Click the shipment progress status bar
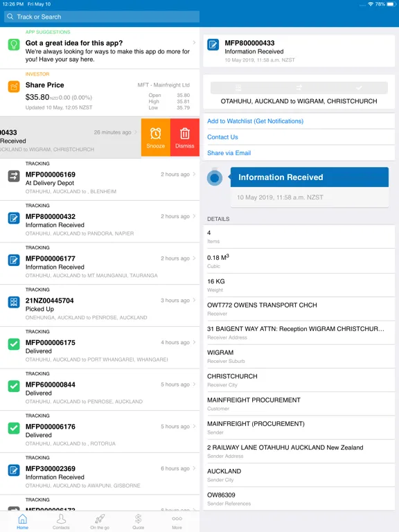399x532 pixels. 299,88
